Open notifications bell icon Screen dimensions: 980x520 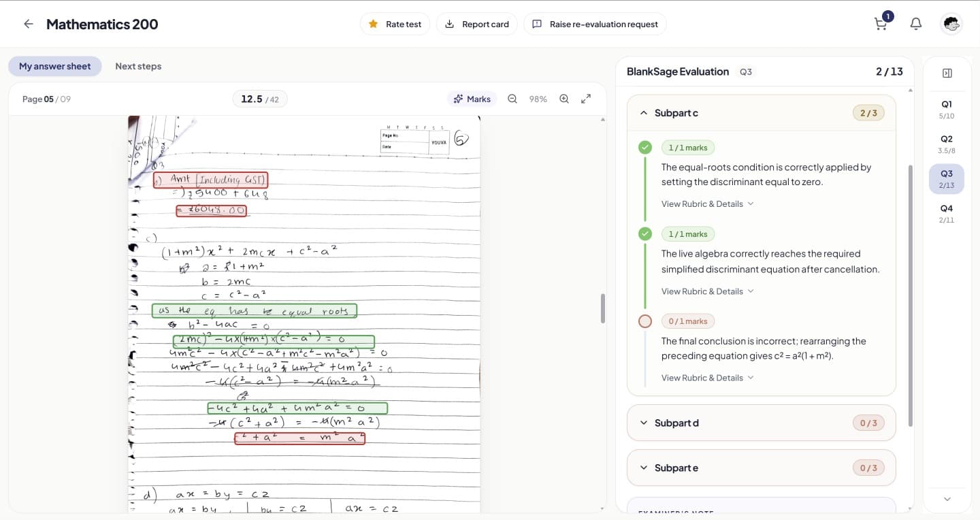pyautogui.click(x=916, y=24)
